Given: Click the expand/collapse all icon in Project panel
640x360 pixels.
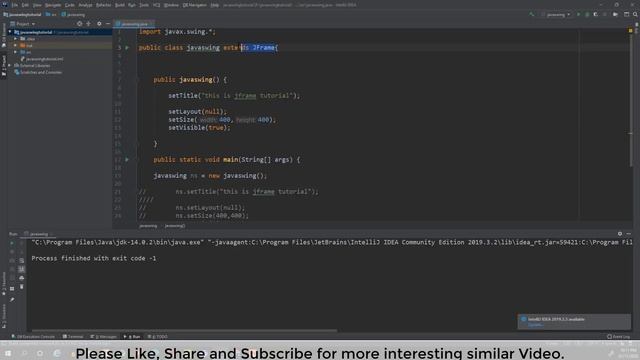Looking at the screenshot, I should tap(89, 24).
